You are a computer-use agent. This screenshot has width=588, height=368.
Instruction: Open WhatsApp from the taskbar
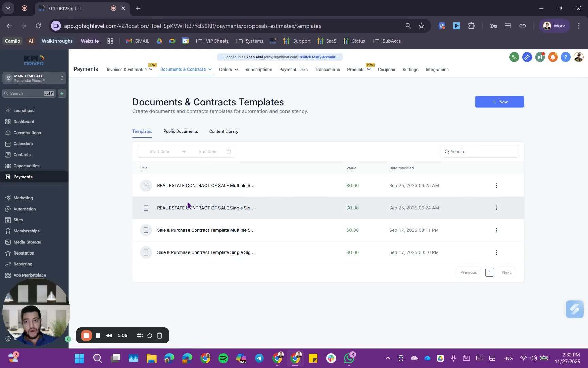(x=349, y=358)
